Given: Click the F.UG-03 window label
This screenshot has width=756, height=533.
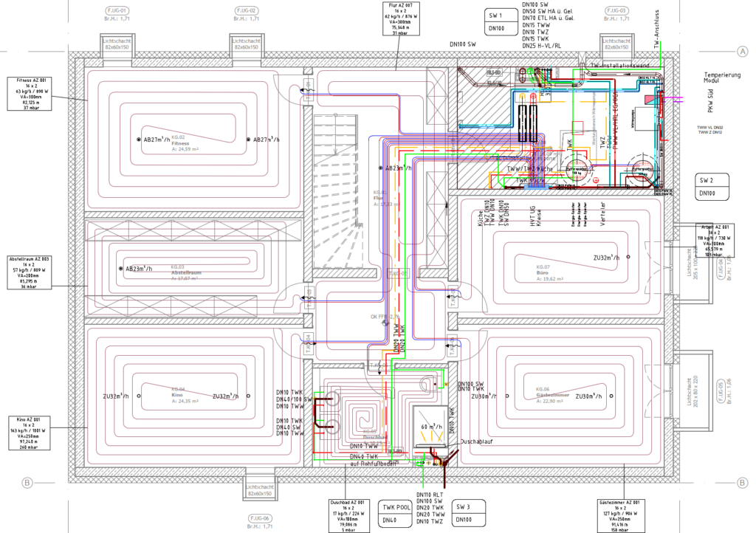Looking at the screenshot, I should 616,10.
